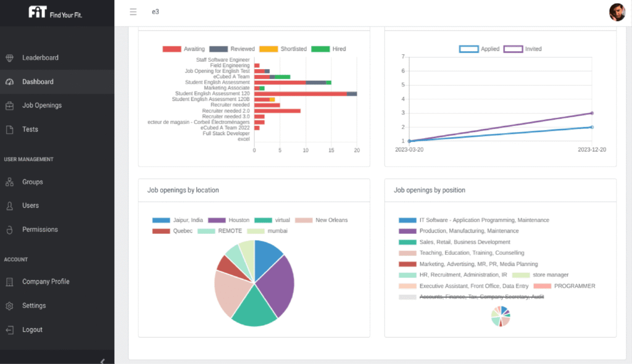Toggle the Houston slice in location legend
The height and width of the screenshot is (364, 632).
click(217, 220)
